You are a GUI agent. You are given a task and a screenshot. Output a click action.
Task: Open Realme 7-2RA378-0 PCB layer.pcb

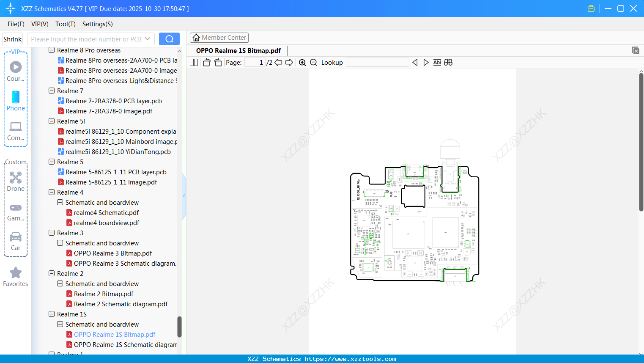pyautogui.click(x=110, y=101)
